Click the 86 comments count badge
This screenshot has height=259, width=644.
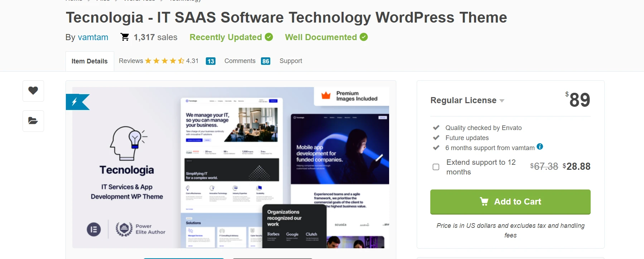pyautogui.click(x=266, y=61)
